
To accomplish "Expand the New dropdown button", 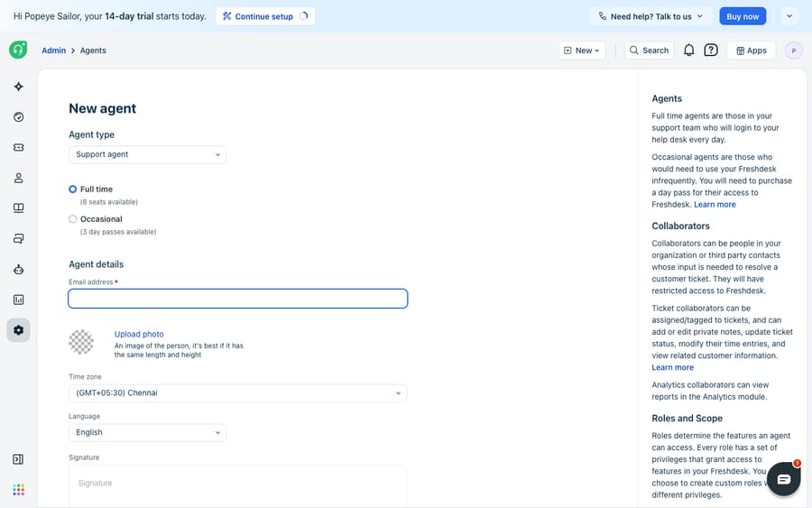I will coord(582,51).
